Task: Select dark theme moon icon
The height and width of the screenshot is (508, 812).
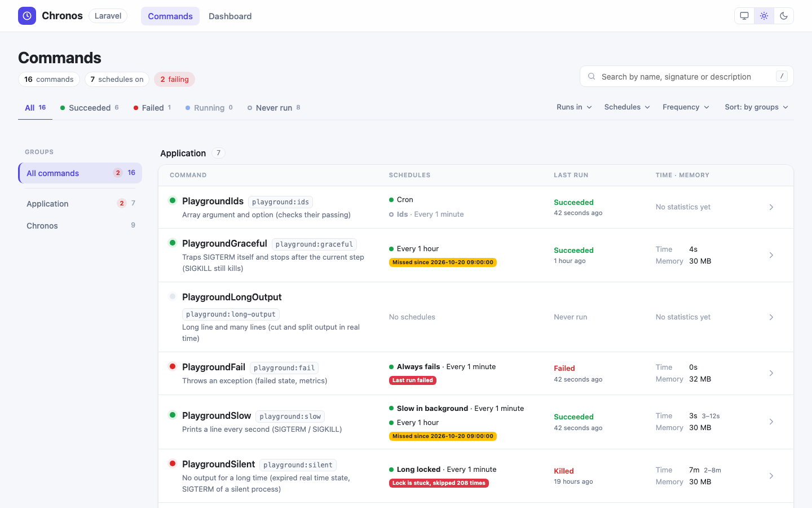Action: tap(784, 16)
